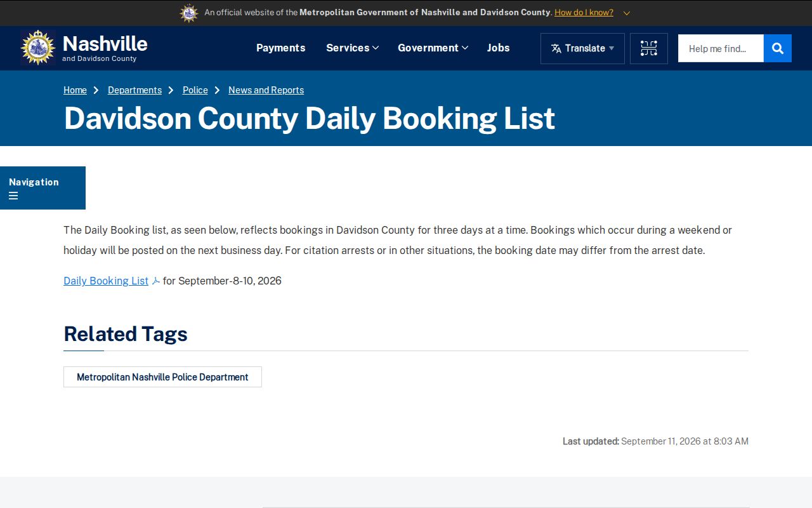Image resolution: width=812 pixels, height=508 pixels.
Task: Click the Nashville and Davidson County title
Action: click(x=105, y=48)
